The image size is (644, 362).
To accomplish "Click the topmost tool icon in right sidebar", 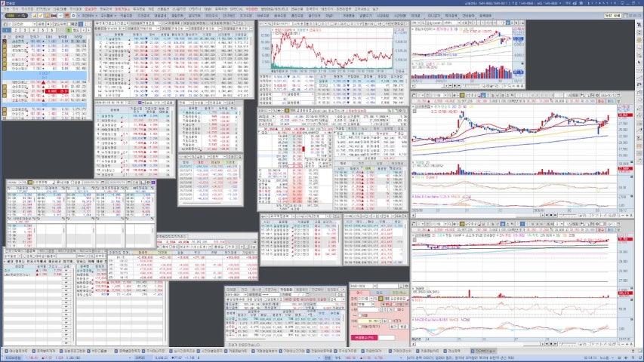I will [639, 24].
